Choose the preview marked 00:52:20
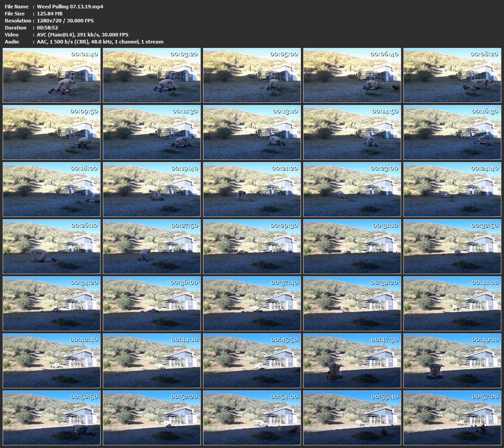Viewport: 504px width, 448px height. point(152,418)
